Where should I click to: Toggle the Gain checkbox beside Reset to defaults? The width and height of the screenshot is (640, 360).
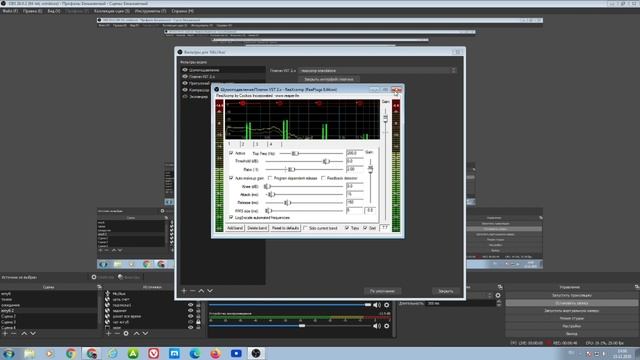coord(365,228)
